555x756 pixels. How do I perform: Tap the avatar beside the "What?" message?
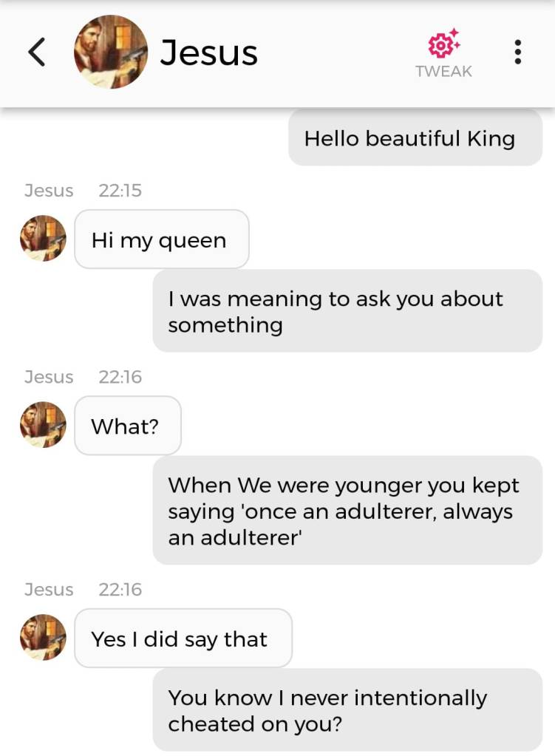pyautogui.click(x=43, y=425)
